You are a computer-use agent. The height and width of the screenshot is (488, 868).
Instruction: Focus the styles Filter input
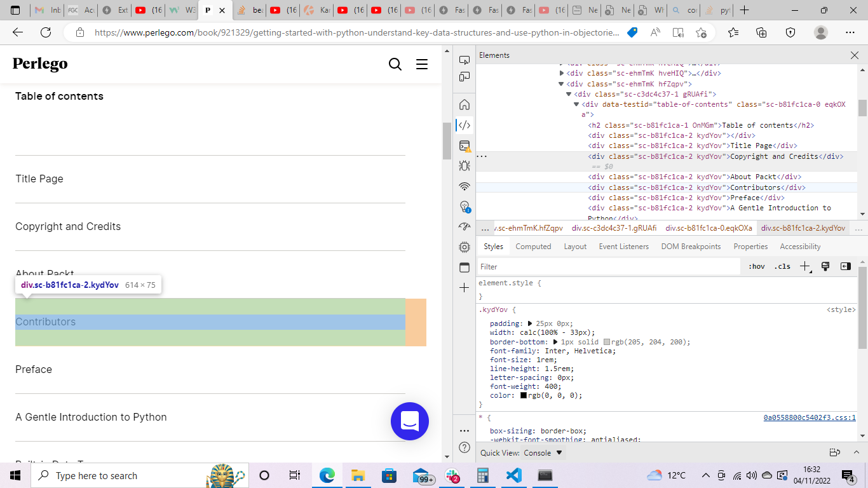tap(609, 266)
